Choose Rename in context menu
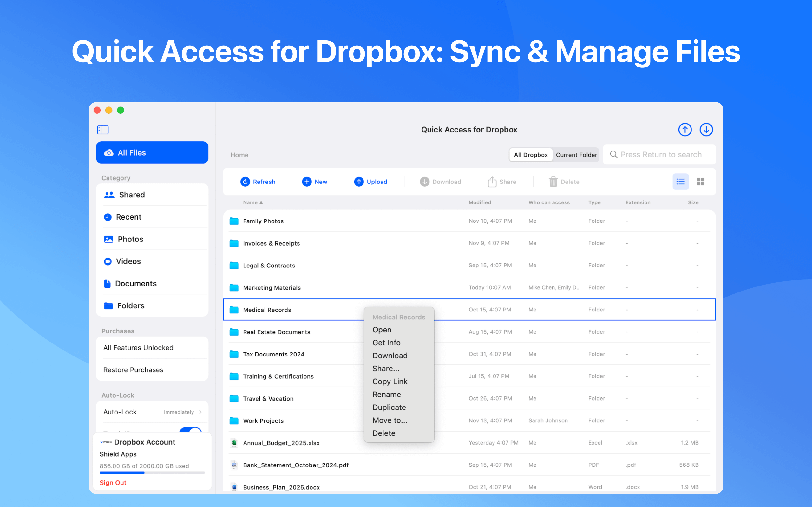812x507 pixels. [x=387, y=394]
